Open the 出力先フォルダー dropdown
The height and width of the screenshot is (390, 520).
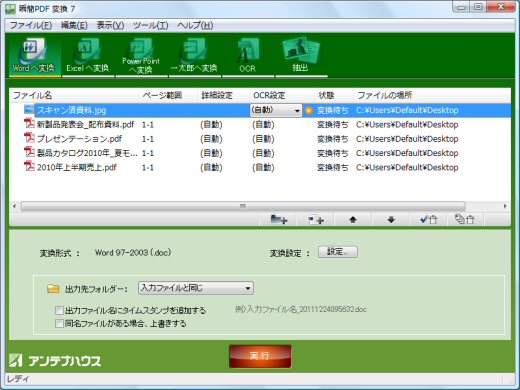coord(196,288)
